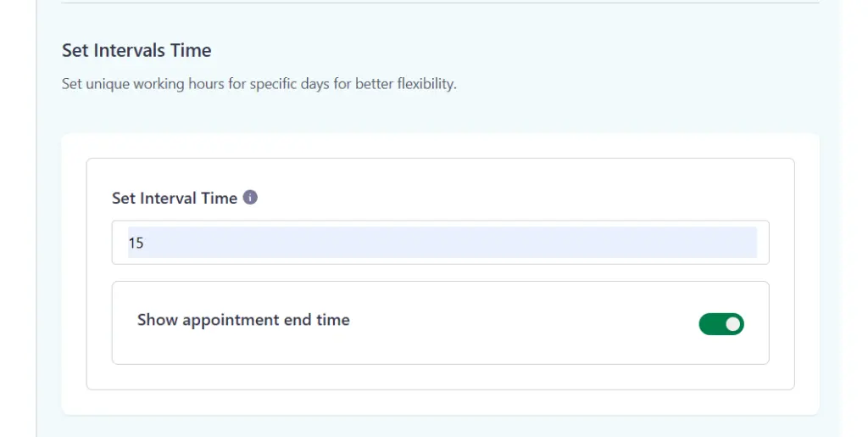
Task: Click the green track of the toggle switch
Action: 710,323
